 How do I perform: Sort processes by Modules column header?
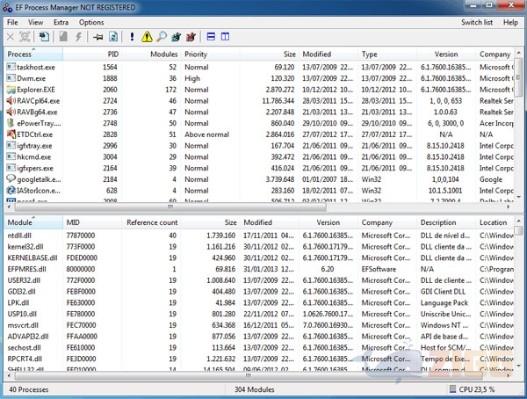151,54
